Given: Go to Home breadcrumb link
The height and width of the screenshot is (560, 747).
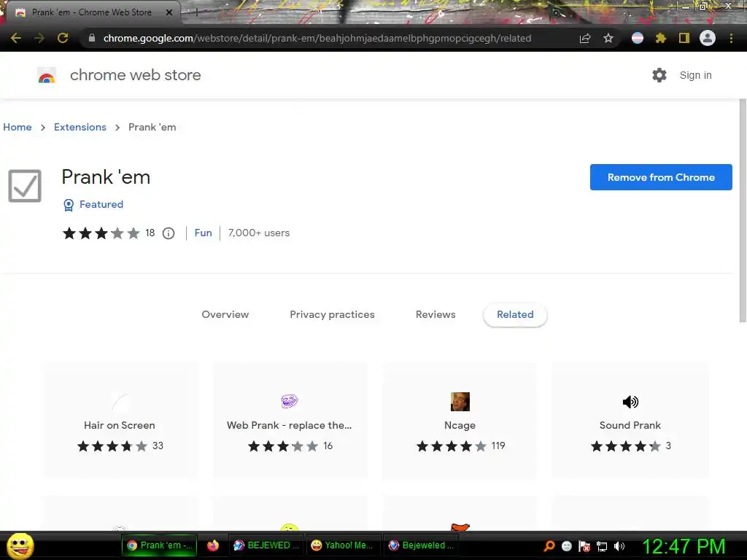Looking at the screenshot, I should pos(18,127).
